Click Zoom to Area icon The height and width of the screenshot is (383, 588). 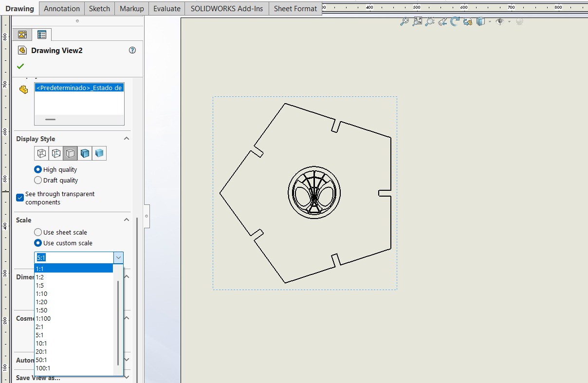417,21
